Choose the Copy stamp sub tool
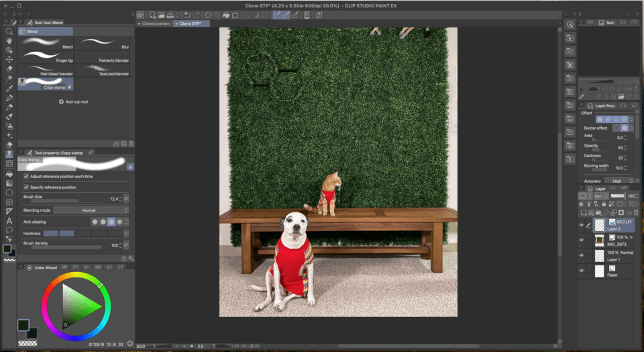This screenshot has width=644, height=352. (x=46, y=84)
